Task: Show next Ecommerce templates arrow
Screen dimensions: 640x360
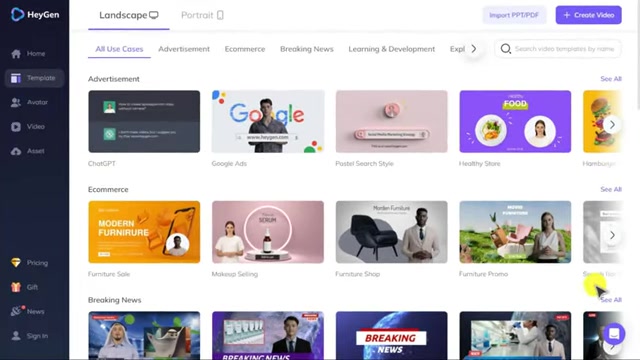Action: (612, 235)
